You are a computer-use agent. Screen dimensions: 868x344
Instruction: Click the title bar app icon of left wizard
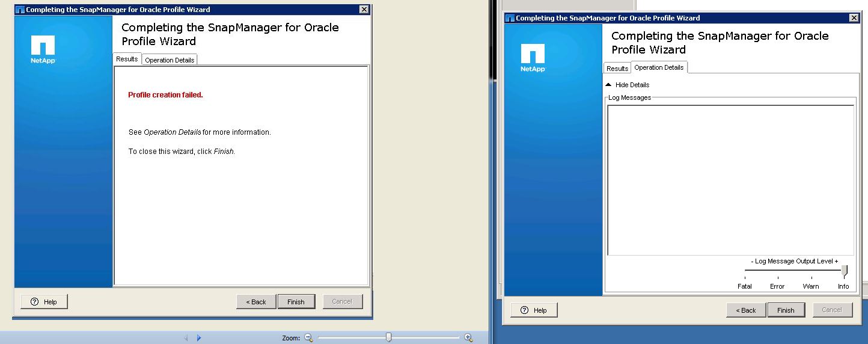[20, 10]
